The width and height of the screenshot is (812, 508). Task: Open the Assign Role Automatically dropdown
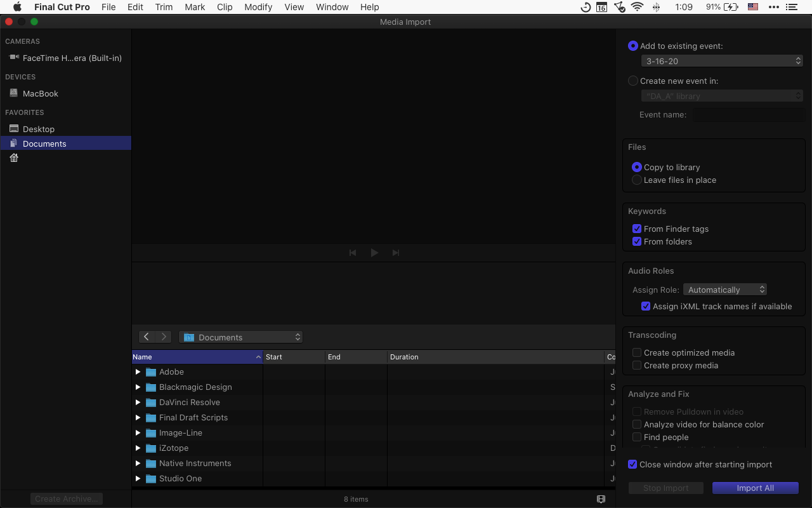(x=725, y=290)
